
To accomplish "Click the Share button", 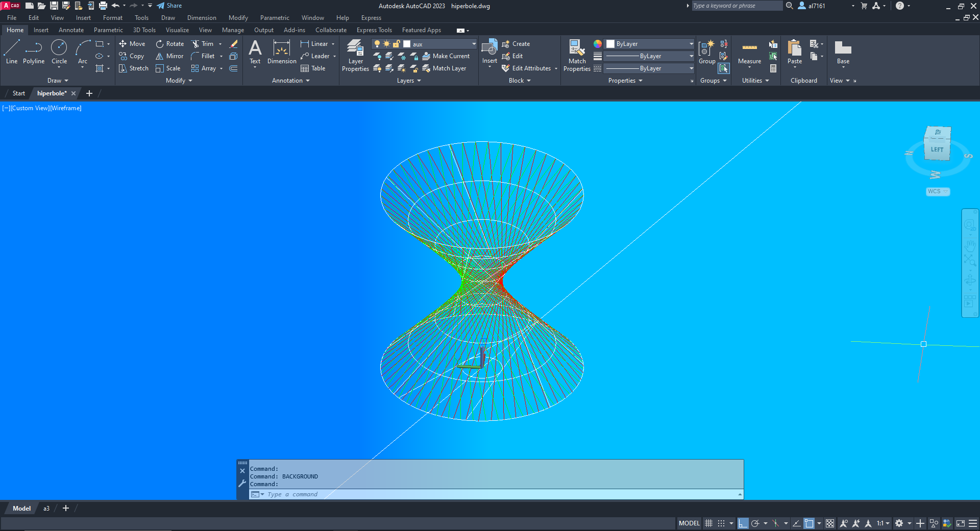I will click(169, 6).
